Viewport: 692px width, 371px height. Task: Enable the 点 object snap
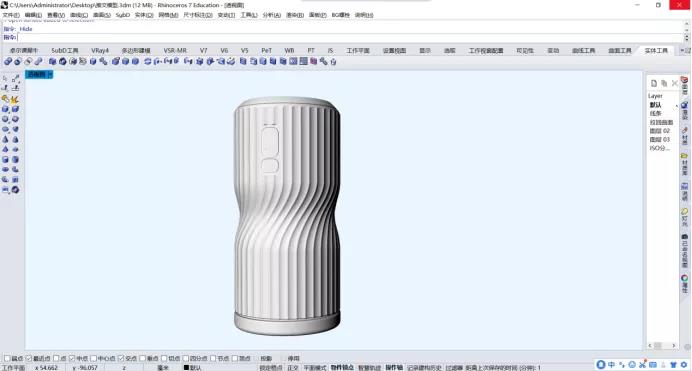coord(56,359)
